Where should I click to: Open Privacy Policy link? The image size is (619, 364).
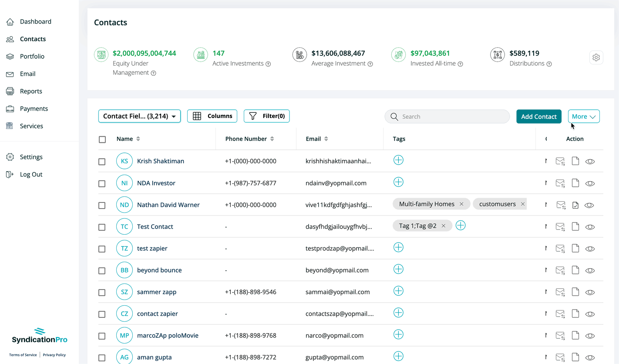coord(54,355)
